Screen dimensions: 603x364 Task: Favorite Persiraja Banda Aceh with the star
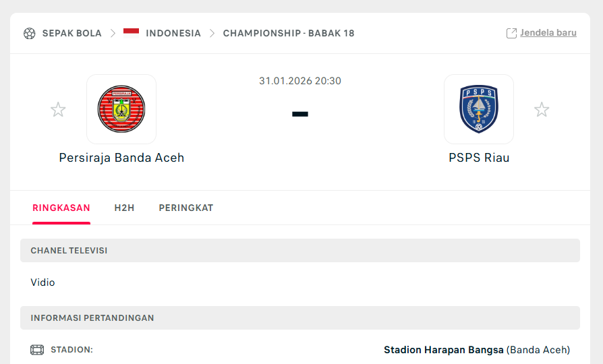coord(58,110)
